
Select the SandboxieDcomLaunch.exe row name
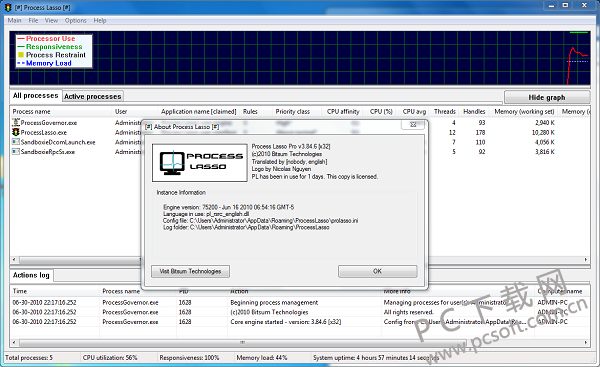coord(58,142)
